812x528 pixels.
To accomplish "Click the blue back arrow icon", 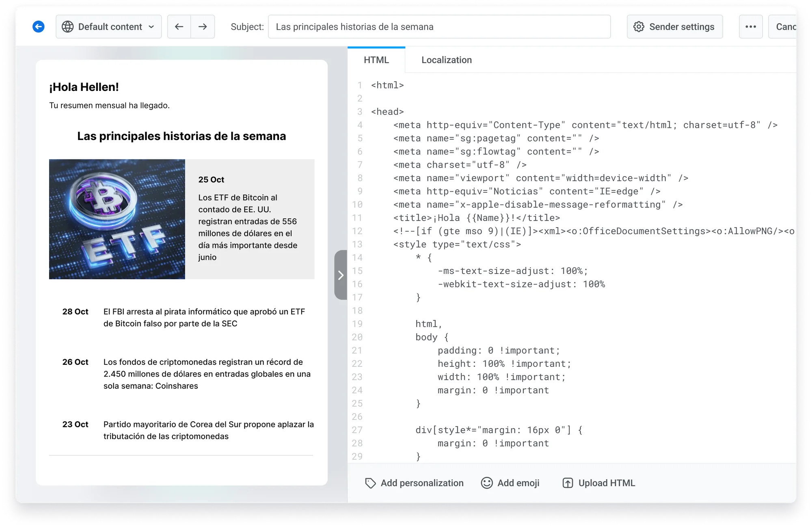I will click(38, 27).
